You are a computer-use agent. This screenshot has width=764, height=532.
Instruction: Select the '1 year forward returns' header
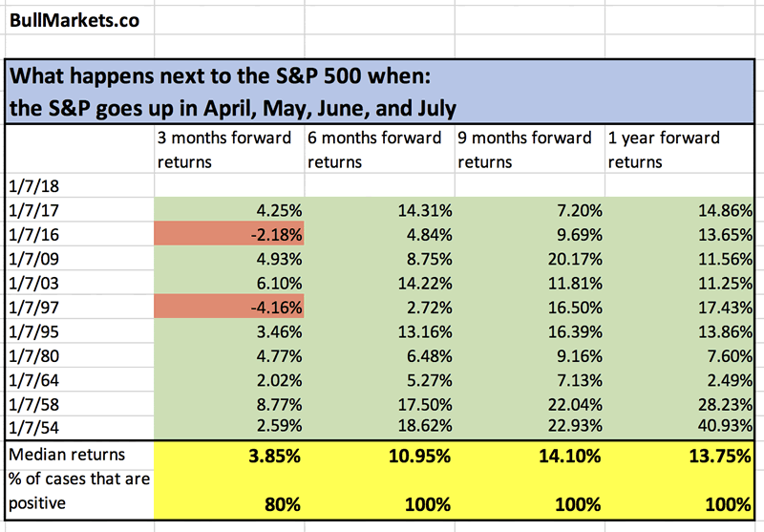[680, 150]
